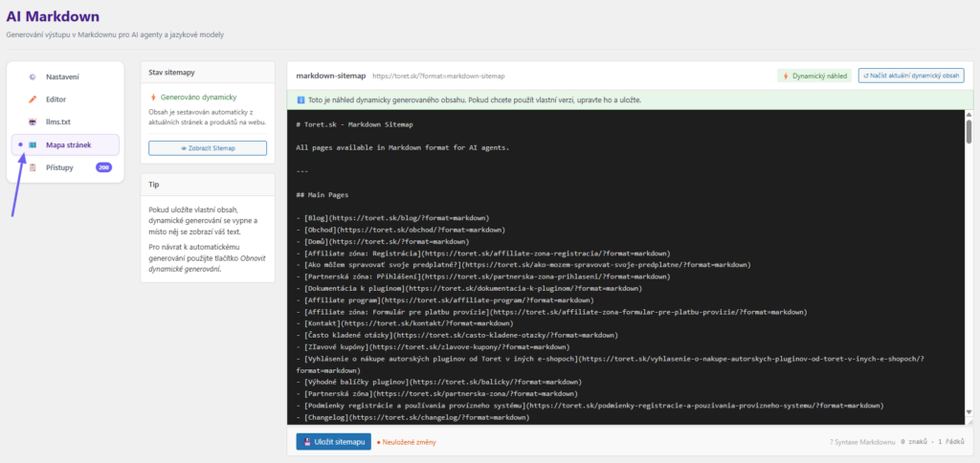Click the [Dokumentácia k pluginom] line
Screen dimensions: 980x463
pyautogui.click(x=469, y=289)
